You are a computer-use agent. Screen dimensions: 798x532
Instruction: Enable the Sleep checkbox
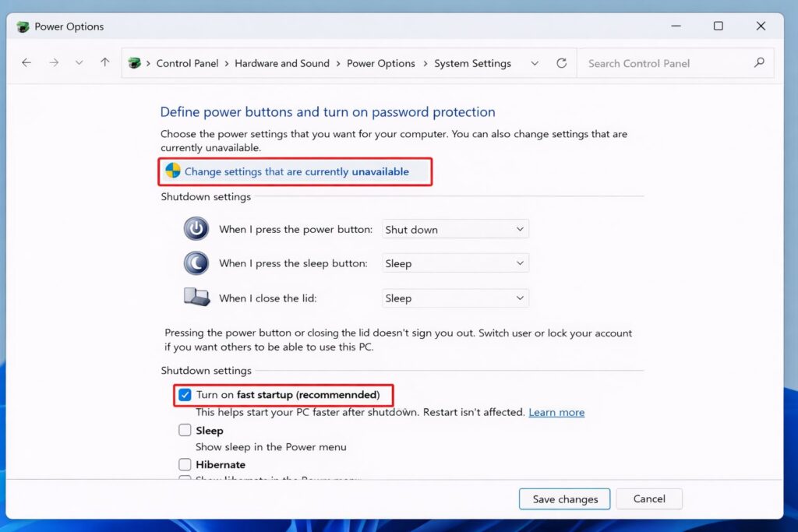coord(185,430)
